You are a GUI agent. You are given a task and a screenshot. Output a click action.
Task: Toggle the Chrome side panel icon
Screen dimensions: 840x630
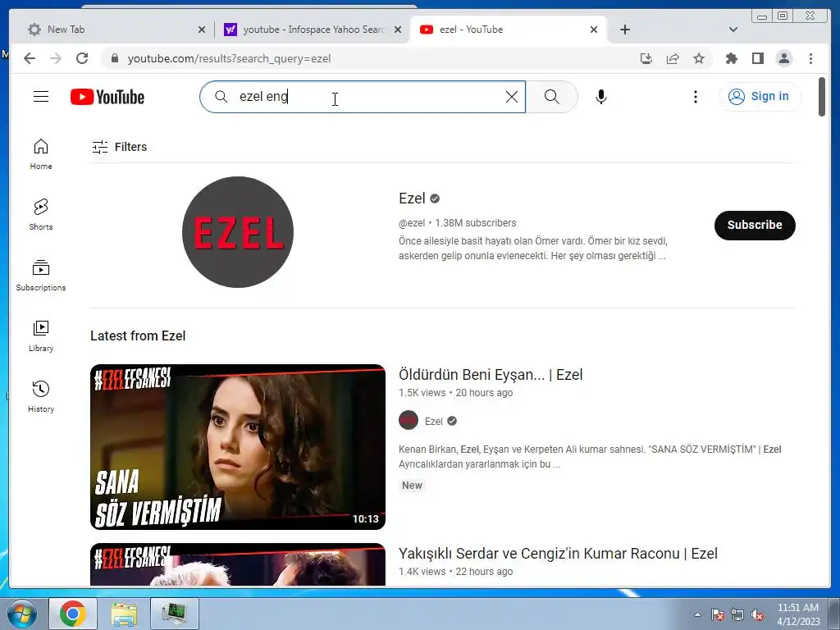(x=757, y=58)
